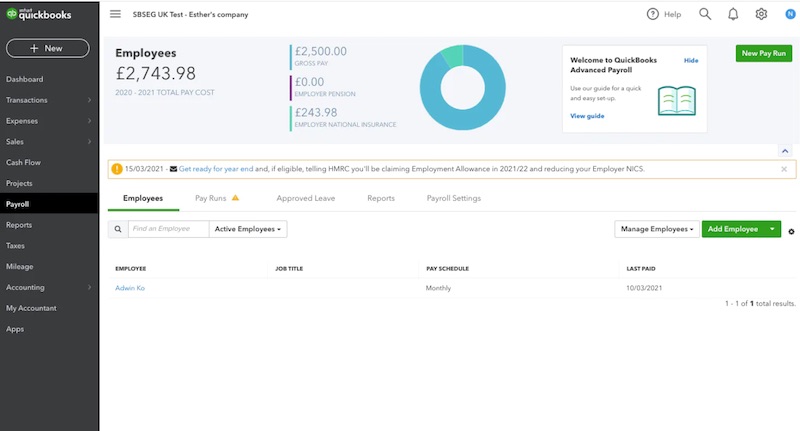Viewport: 800px width, 431px height.
Task: Click the + New button
Action: point(47,48)
